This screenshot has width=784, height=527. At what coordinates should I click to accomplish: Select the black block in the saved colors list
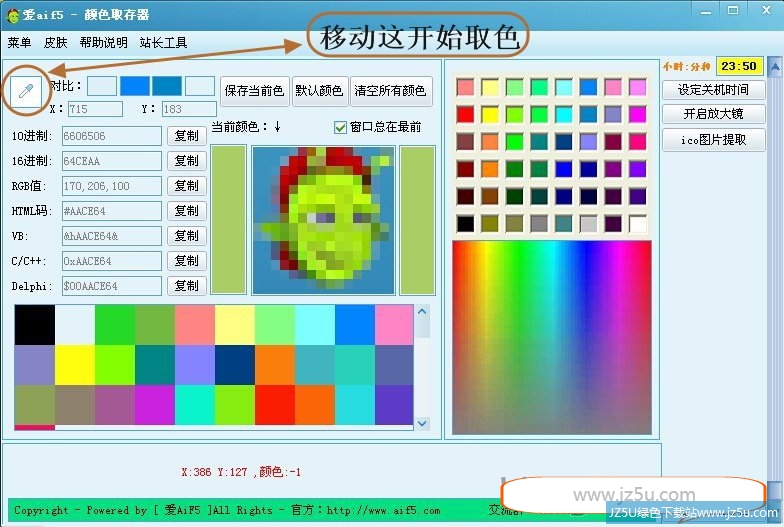coord(34,325)
